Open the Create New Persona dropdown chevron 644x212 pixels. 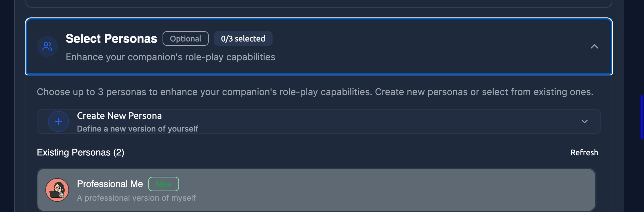click(x=584, y=122)
